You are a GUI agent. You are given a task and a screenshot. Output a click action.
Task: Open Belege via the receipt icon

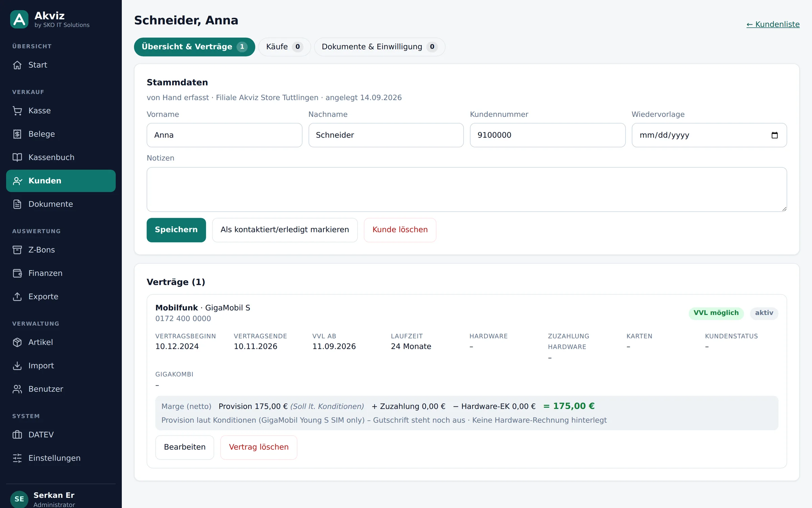pyautogui.click(x=17, y=134)
